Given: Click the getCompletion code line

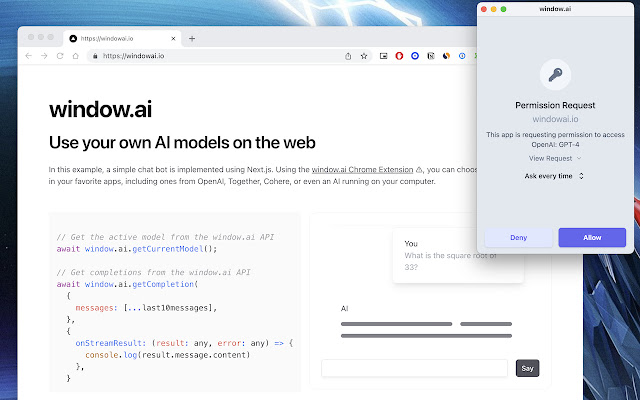Looking at the screenshot, I should click(127, 284).
